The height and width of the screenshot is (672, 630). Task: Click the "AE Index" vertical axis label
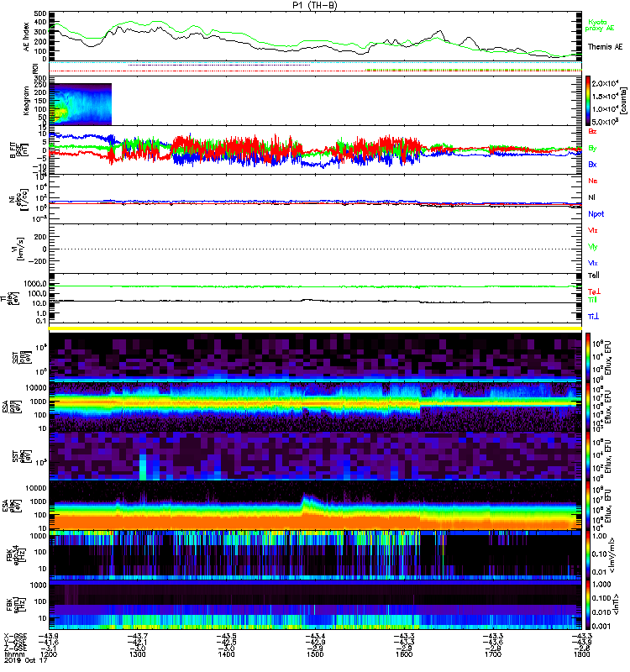[x=27, y=36]
